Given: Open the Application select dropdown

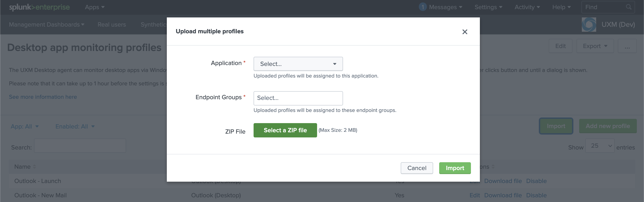Looking at the screenshot, I should click(298, 64).
